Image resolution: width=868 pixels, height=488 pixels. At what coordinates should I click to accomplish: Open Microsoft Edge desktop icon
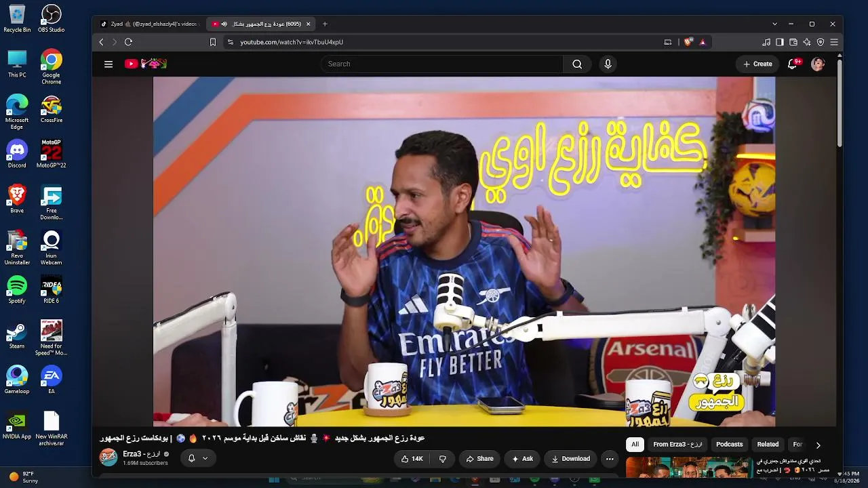point(17,113)
